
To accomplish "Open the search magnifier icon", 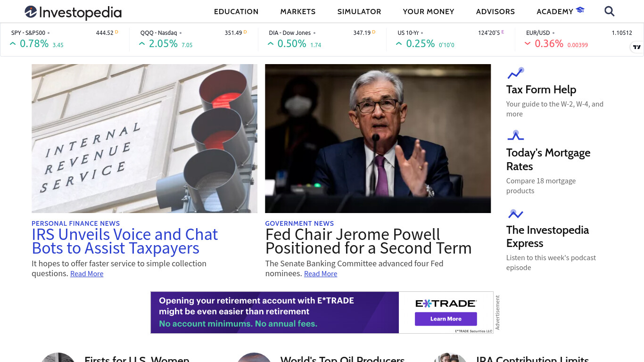I will pyautogui.click(x=610, y=11).
